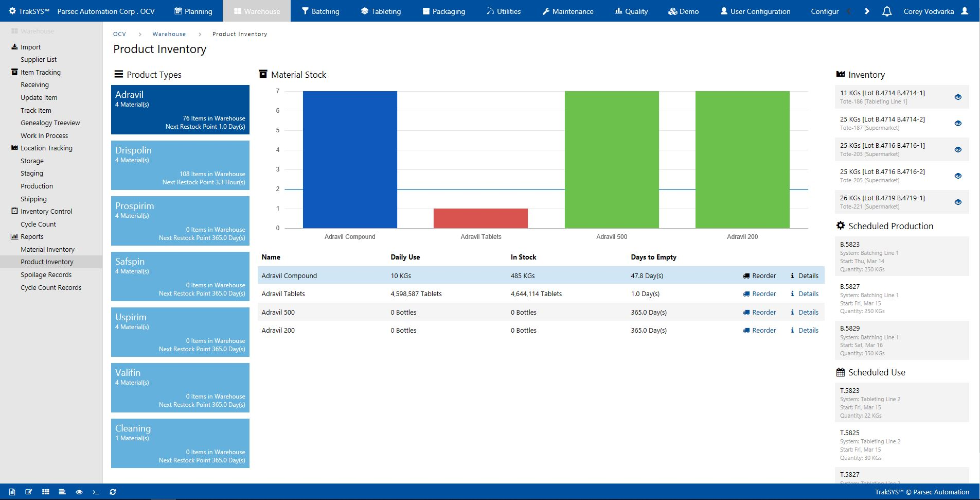Toggle eye icon for Tote-203 inventory entry
The width and height of the screenshot is (980, 500).
(958, 149)
